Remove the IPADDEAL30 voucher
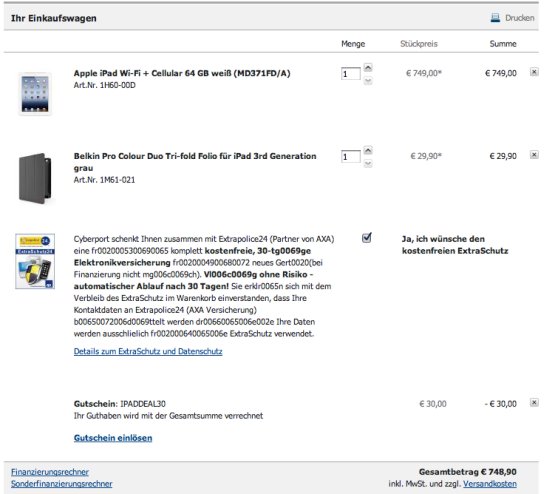The image size is (550, 494). point(534,402)
